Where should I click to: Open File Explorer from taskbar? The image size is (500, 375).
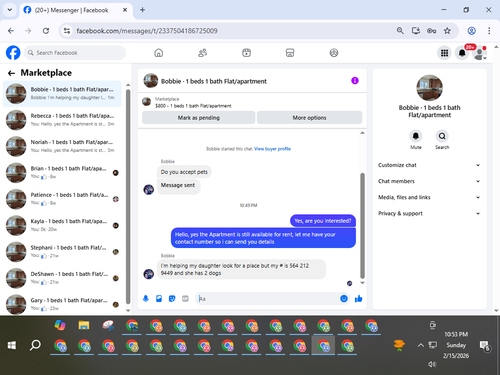tap(84, 325)
